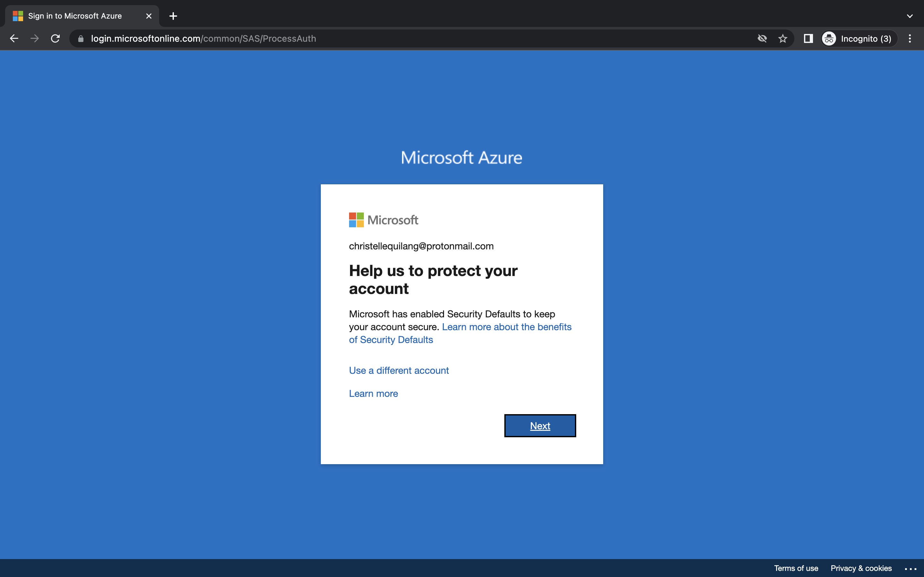Click the padlock icon in the address bar

click(81, 38)
